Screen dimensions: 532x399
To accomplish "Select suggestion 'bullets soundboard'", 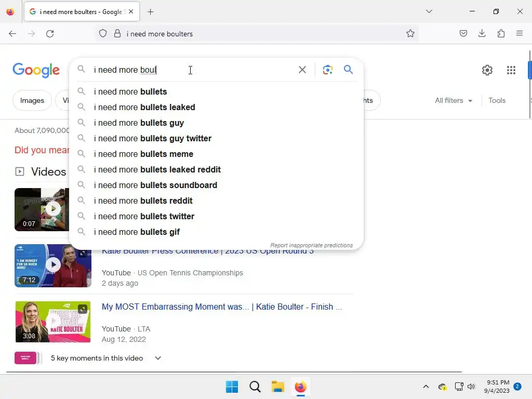I will coord(216,185).
